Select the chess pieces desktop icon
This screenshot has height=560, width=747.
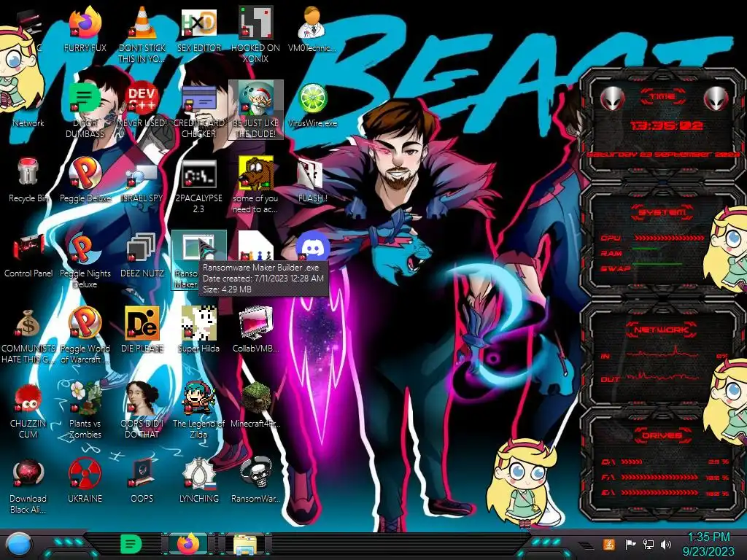tap(255, 246)
